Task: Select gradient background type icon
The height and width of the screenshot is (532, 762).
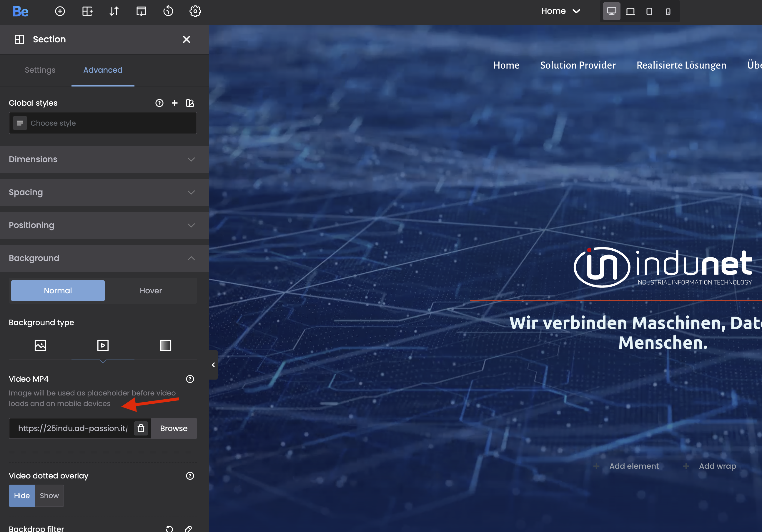Action: tap(165, 345)
